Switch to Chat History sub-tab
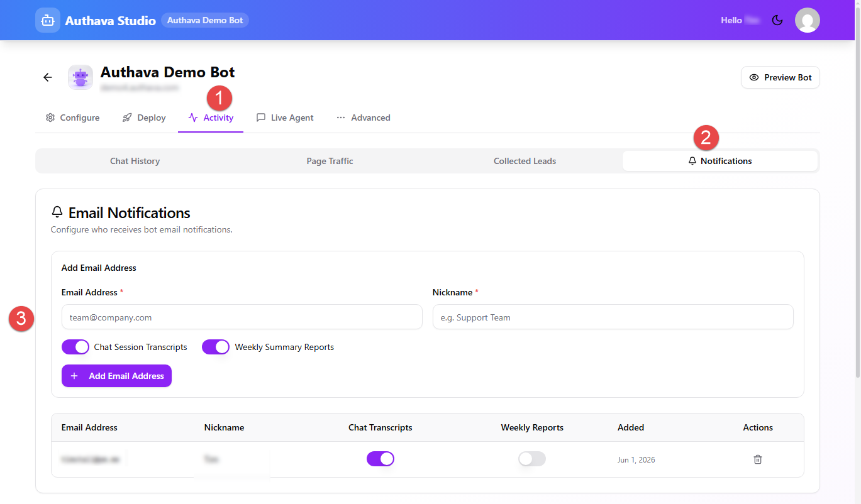This screenshot has width=861, height=504. 135,161
